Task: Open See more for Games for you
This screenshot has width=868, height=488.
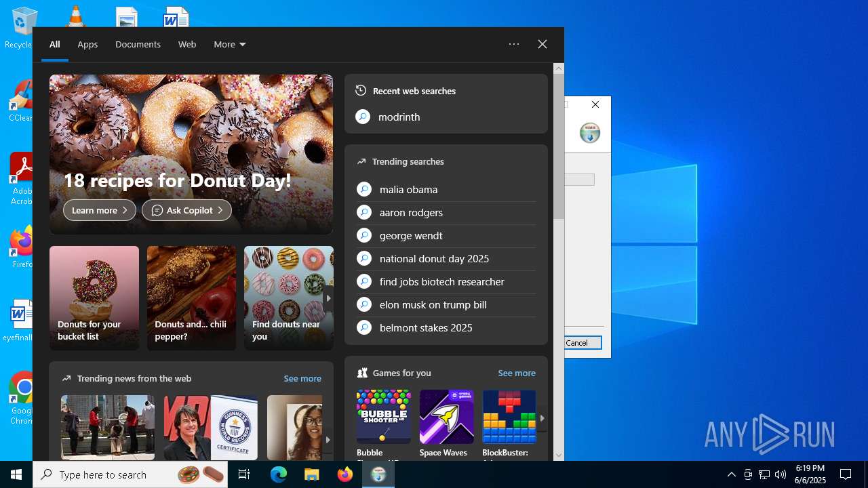Action: tap(517, 373)
